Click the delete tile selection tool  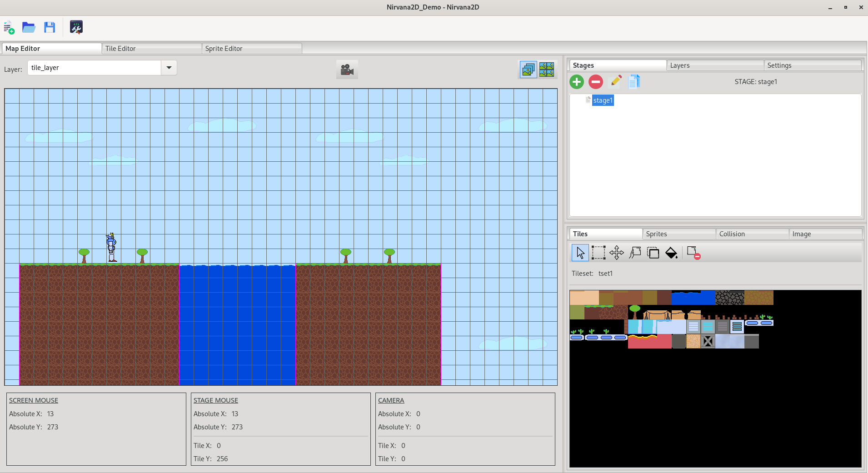[693, 253]
